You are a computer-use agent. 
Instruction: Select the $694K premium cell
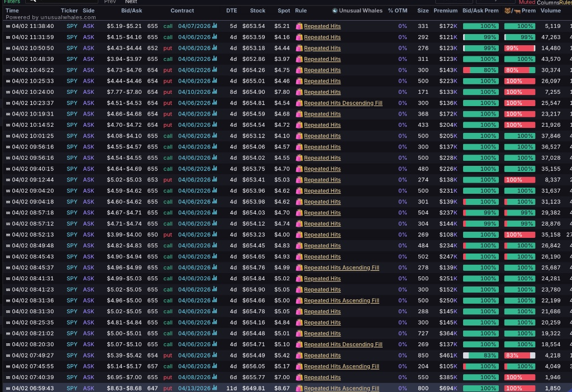449,388
